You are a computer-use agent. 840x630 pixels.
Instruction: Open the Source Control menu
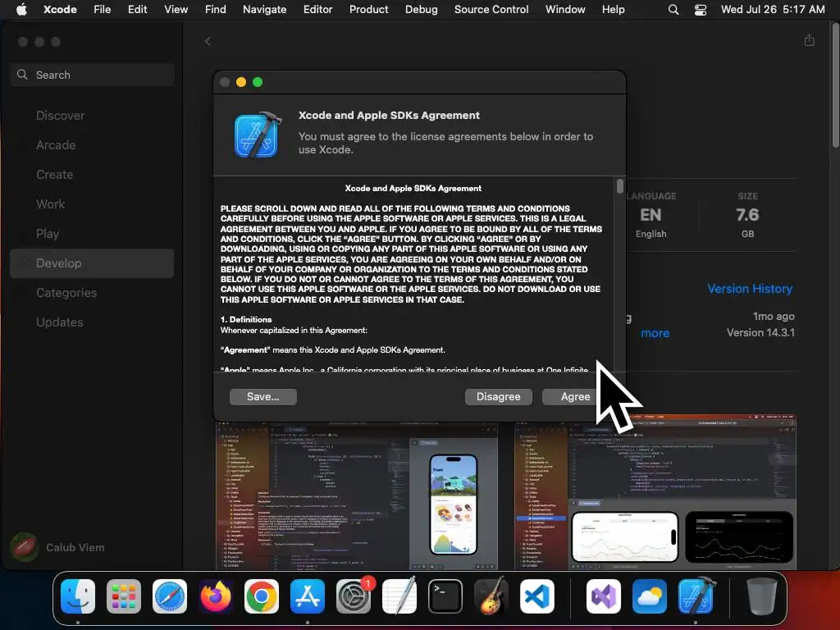(491, 9)
